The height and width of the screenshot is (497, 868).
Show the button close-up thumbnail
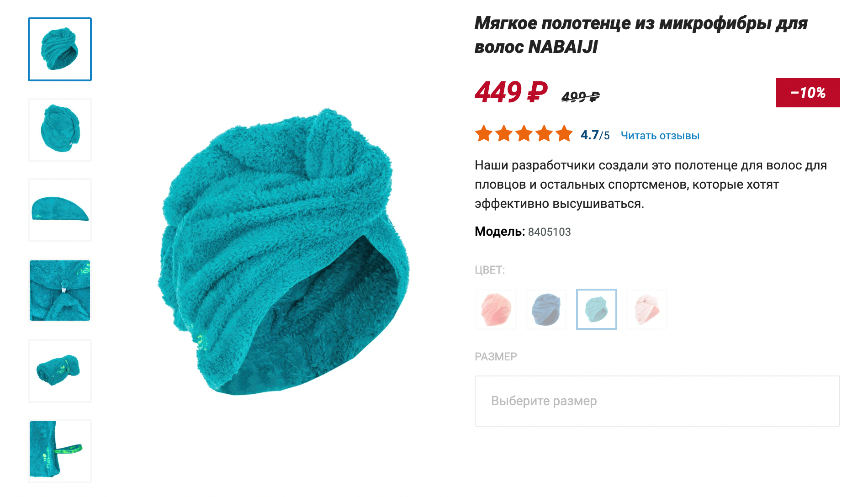60,291
